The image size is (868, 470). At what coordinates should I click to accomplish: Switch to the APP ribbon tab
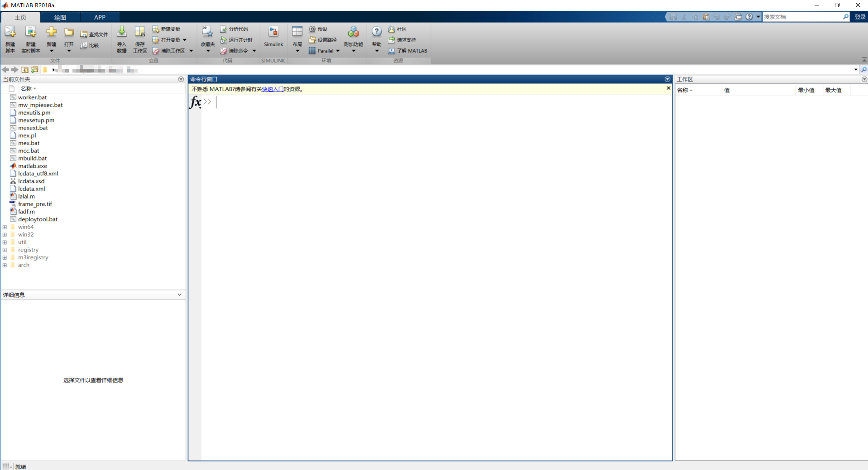point(100,17)
